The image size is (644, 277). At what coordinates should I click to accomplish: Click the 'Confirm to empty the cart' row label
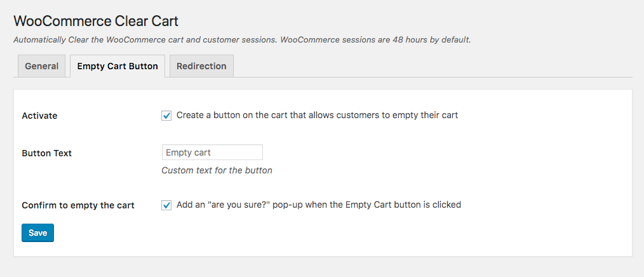[x=78, y=205]
